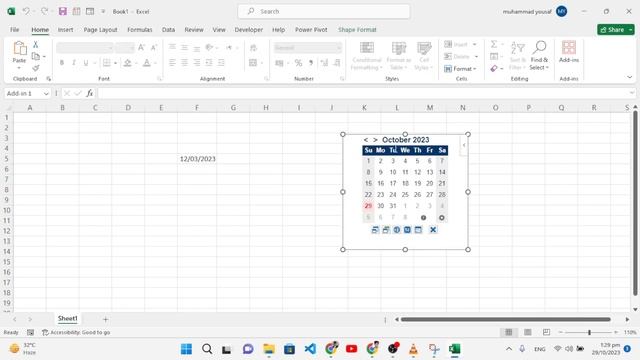The image size is (640, 360).
Task: Toggle Underline formatting
Action: tap(86, 63)
